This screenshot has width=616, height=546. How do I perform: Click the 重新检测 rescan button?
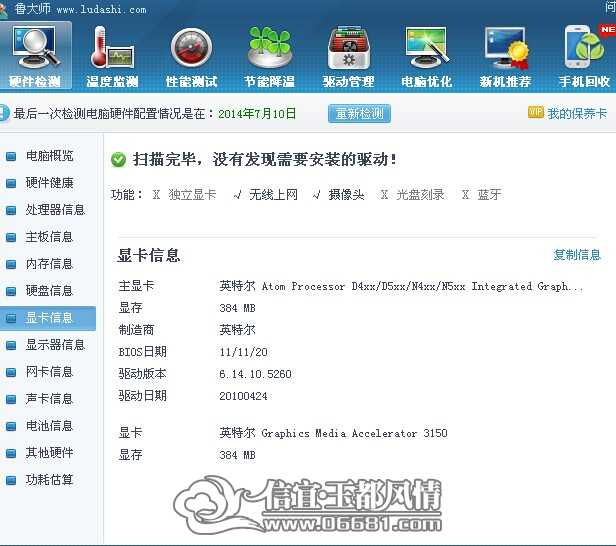359,114
